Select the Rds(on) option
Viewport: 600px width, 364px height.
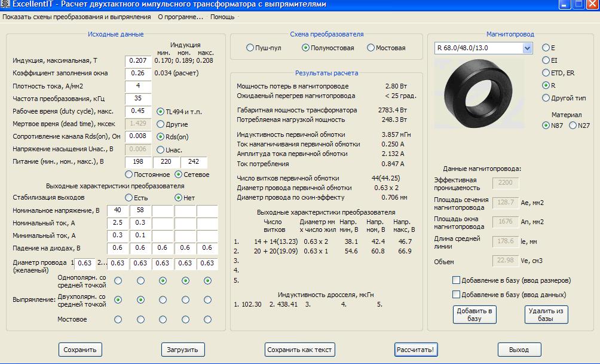[x=160, y=137]
